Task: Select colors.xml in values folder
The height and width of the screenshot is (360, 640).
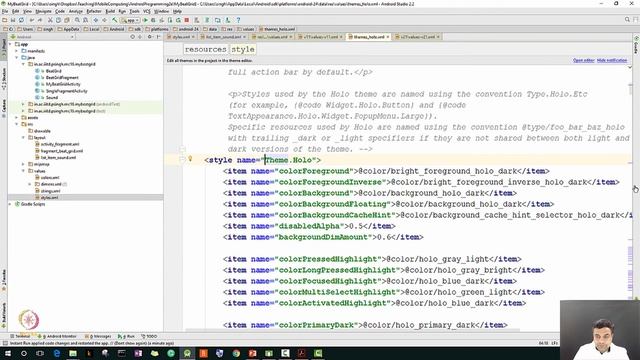Action: [50, 178]
